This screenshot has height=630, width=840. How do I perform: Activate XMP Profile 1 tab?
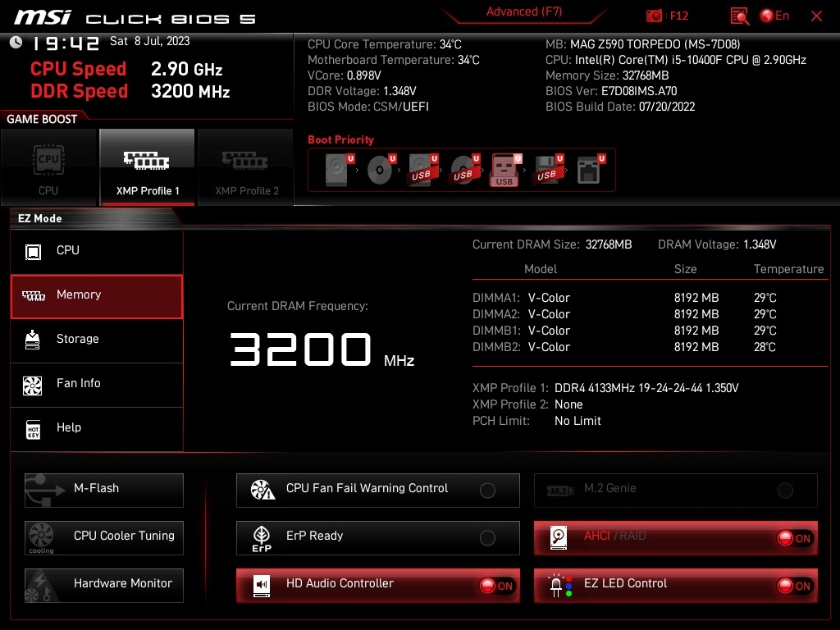click(x=148, y=167)
